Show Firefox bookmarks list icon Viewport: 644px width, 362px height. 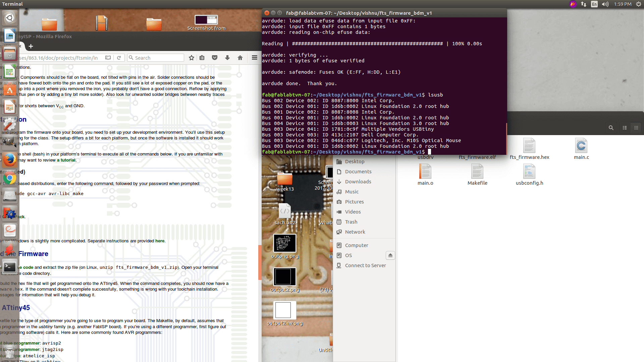click(202, 58)
